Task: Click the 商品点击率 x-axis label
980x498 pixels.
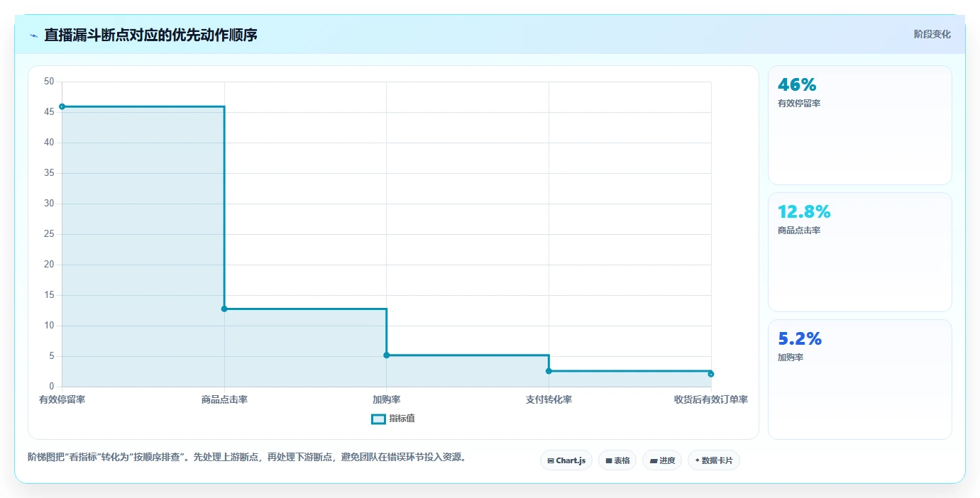Action: click(224, 399)
